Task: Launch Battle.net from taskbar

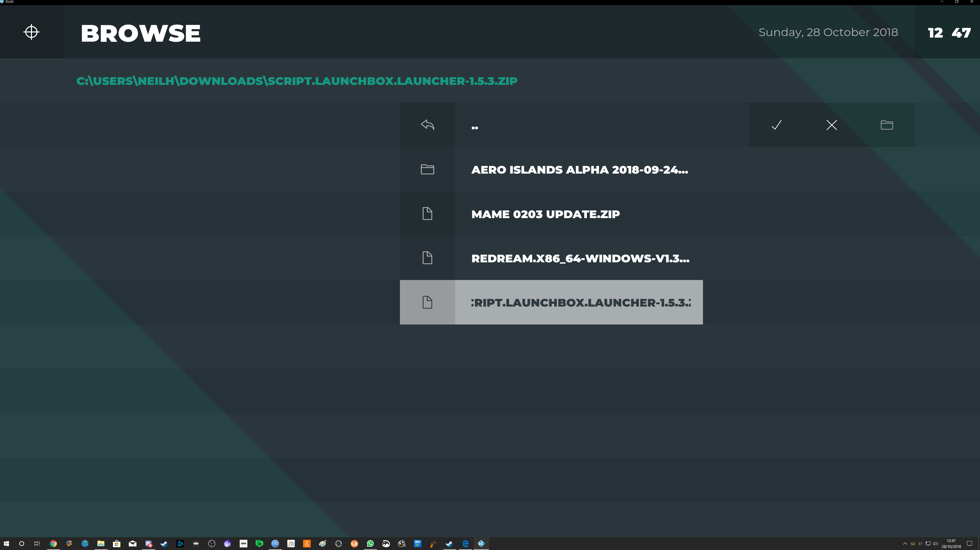Action: pyautogui.click(x=180, y=544)
